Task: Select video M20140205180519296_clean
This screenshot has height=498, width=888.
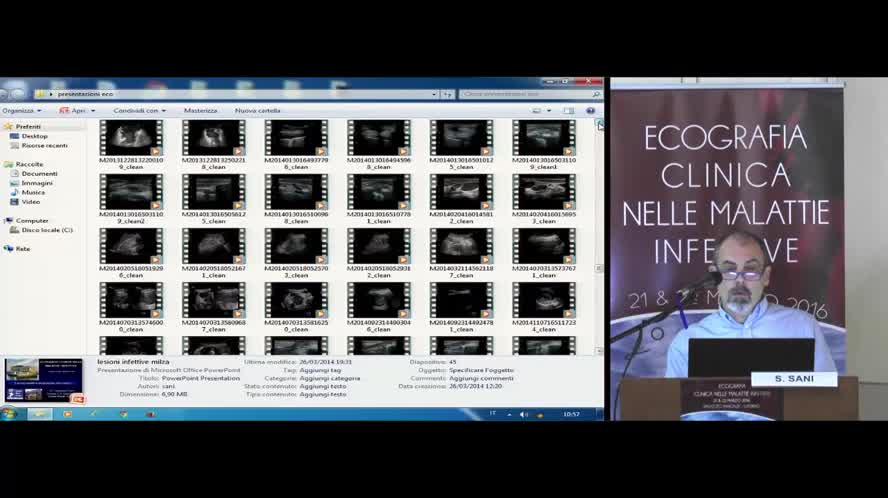Action: 131,253
